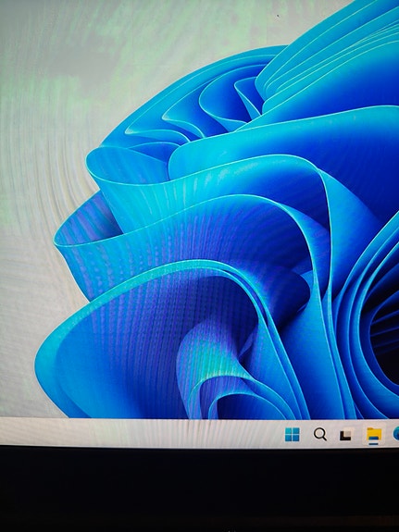Click the blank taskbar strip below the wallpaper
This screenshot has width=399, height=532.
point(139,433)
